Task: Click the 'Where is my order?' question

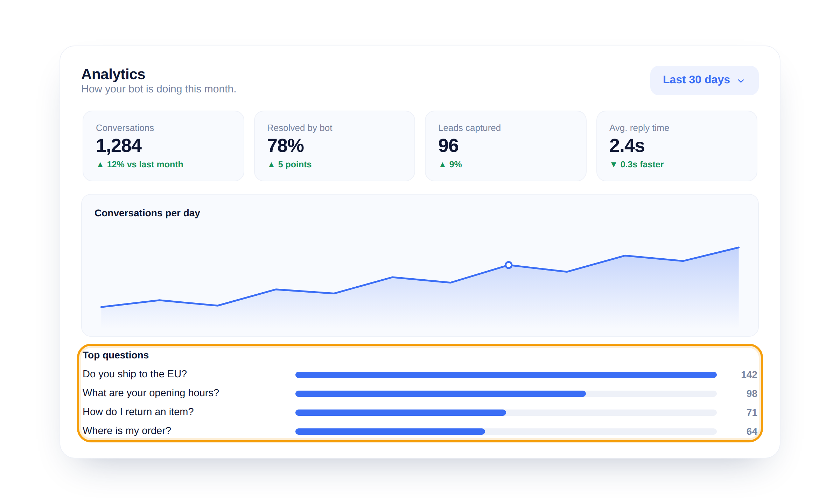Action: (x=127, y=431)
